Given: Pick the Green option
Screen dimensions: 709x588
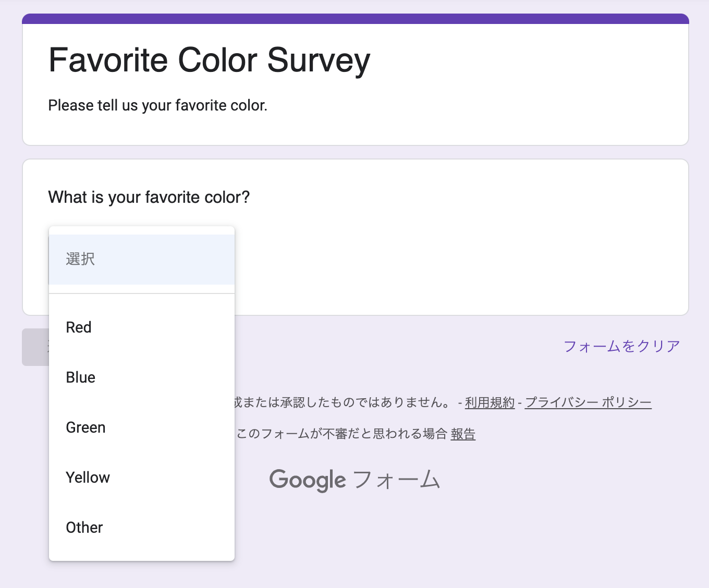Looking at the screenshot, I should 85,427.
